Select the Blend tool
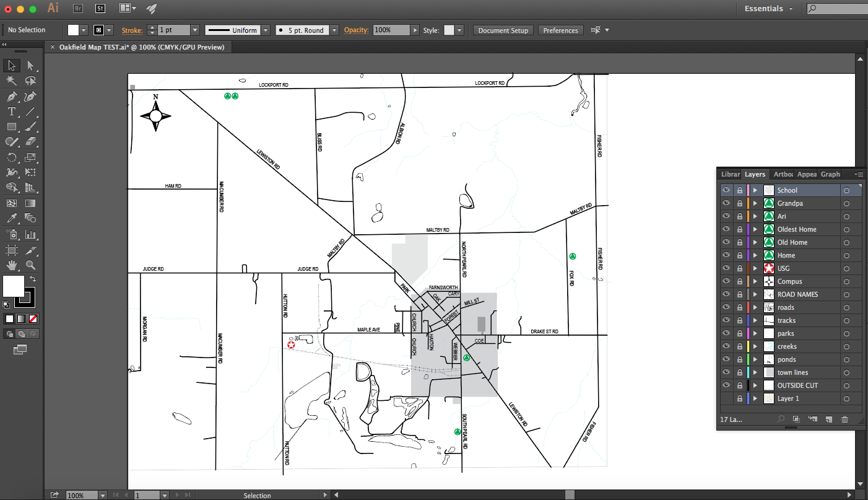 click(30, 218)
